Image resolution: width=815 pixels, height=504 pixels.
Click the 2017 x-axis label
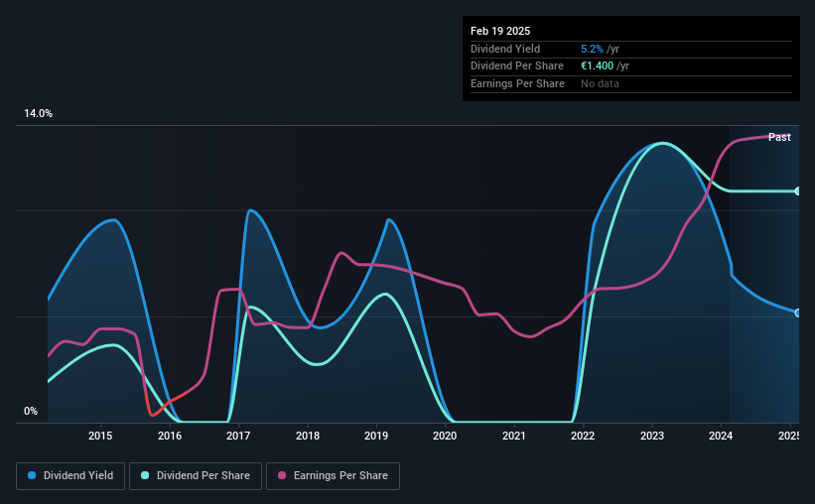[x=238, y=436]
